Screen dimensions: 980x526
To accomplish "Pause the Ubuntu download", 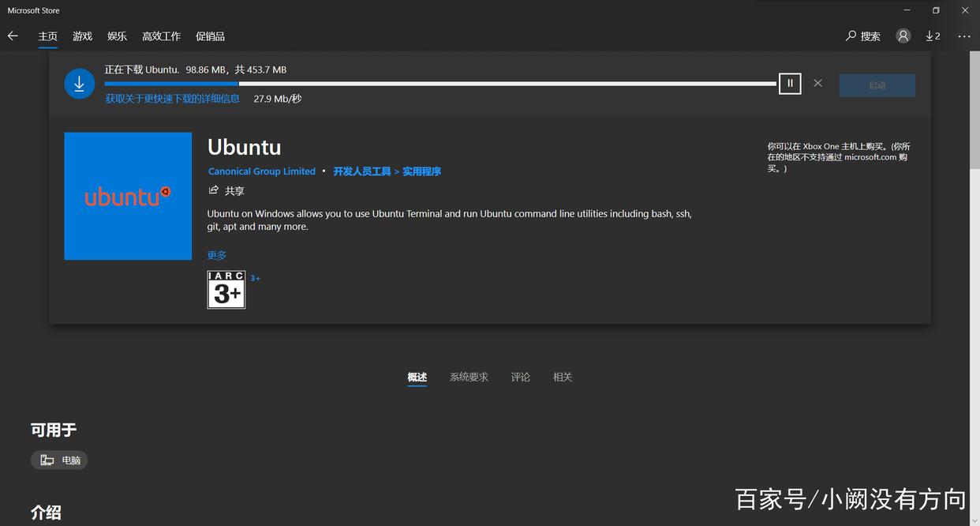I will point(790,83).
